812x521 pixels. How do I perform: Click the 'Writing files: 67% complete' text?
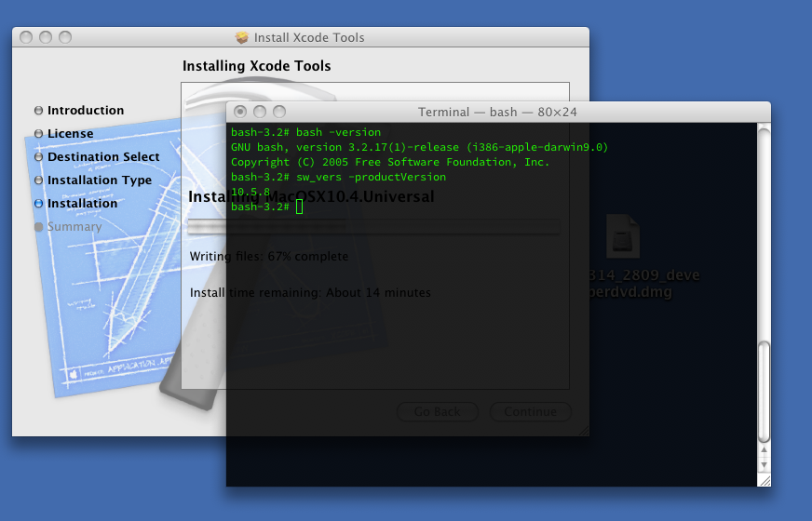tap(269, 257)
